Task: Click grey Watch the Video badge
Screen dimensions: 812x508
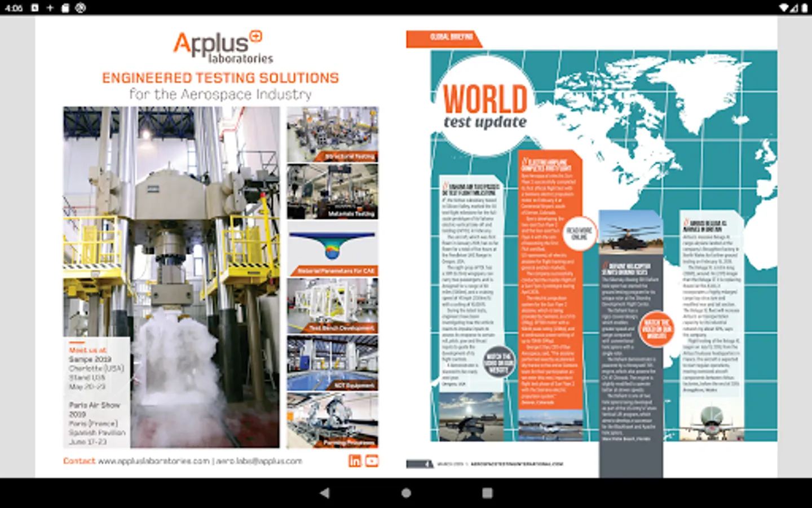Action: (499, 363)
